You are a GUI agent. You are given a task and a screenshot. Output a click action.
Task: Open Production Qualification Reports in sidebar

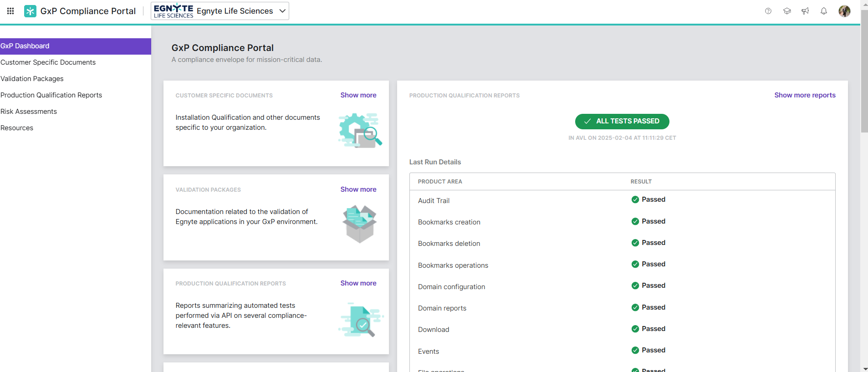click(x=51, y=95)
